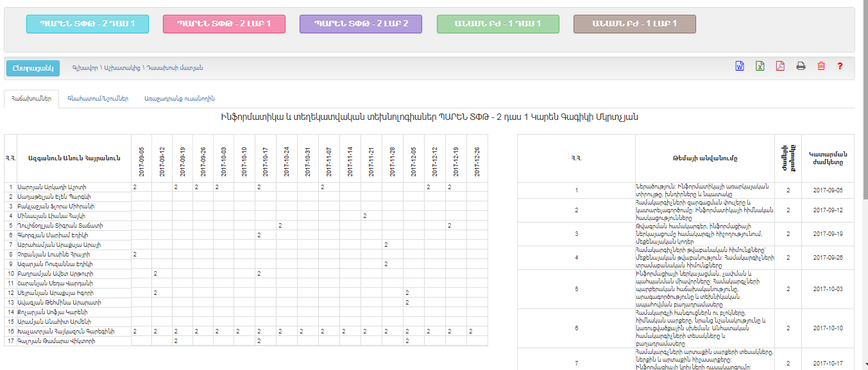
Task: Export the journal to Excel
Action: pyautogui.click(x=760, y=66)
